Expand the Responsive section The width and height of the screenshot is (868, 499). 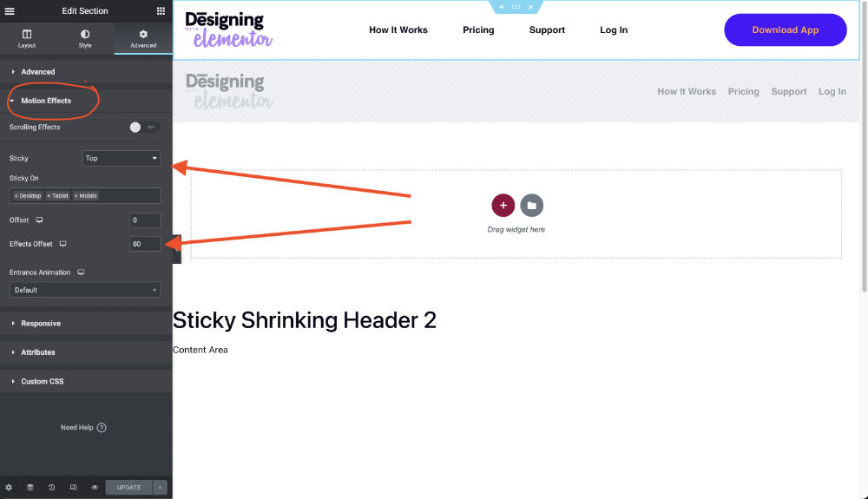(x=86, y=324)
